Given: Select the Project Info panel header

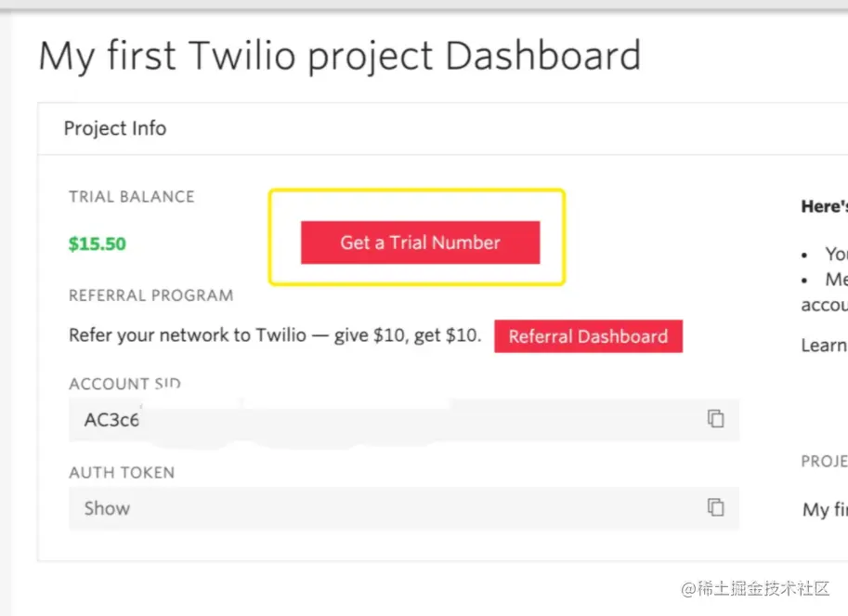Looking at the screenshot, I should tap(115, 128).
